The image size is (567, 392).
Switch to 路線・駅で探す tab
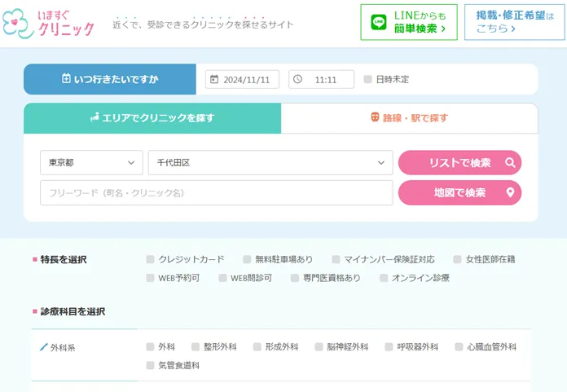click(x=409, y=118)
